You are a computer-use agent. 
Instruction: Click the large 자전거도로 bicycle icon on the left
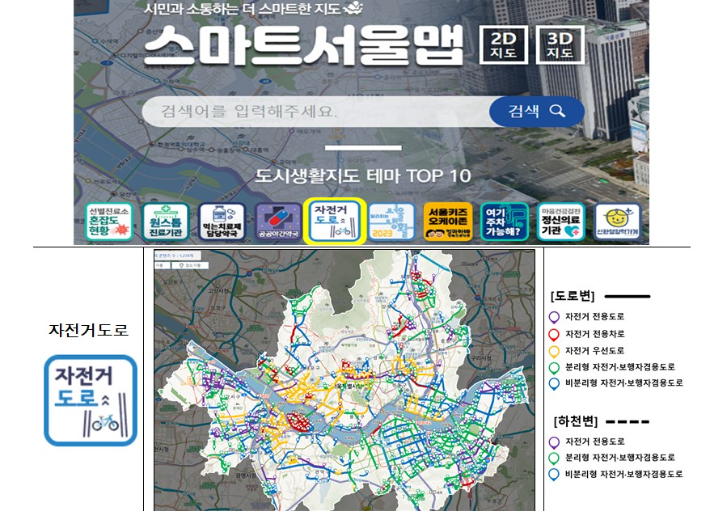[x=91, y=400]
